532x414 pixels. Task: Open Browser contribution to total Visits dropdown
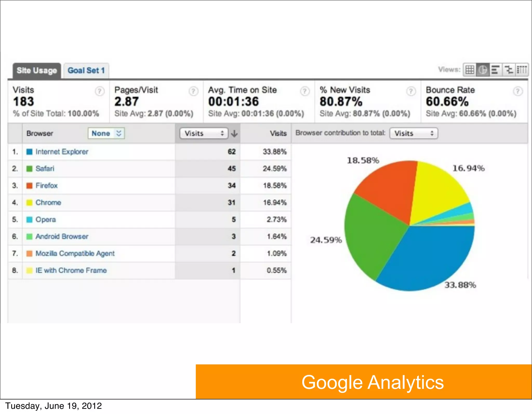pos(414,133)
